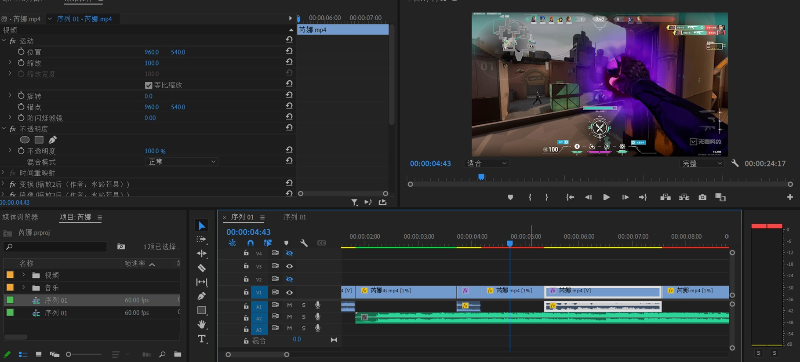This screenshot has width=800, height=362.
Task: Open the button editor plus icon
Action: (790, 197)
